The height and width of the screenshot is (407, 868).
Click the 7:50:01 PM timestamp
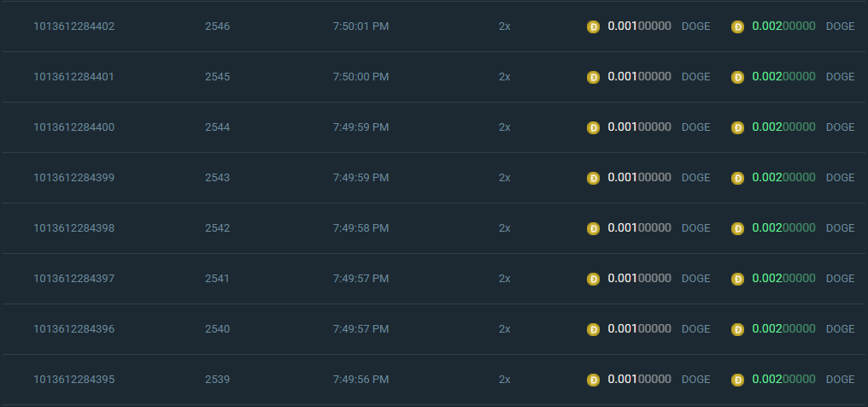click(361, 27)
